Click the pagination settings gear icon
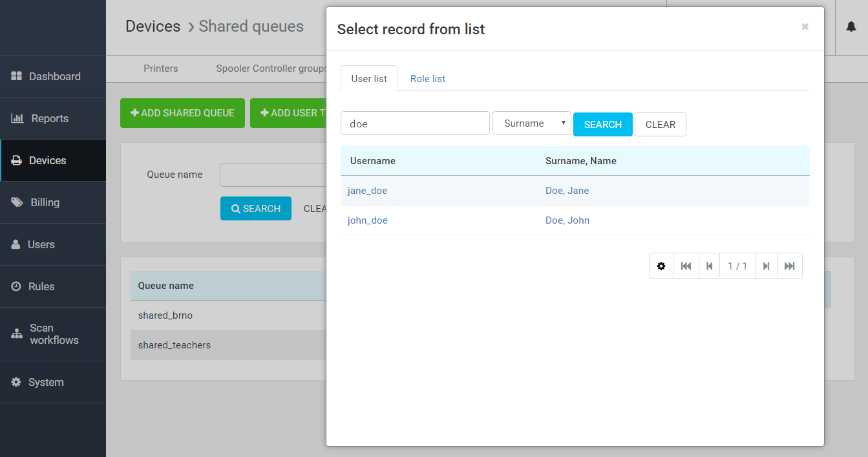The width and height of the screenshot is (868, 457). pos(661,266)
